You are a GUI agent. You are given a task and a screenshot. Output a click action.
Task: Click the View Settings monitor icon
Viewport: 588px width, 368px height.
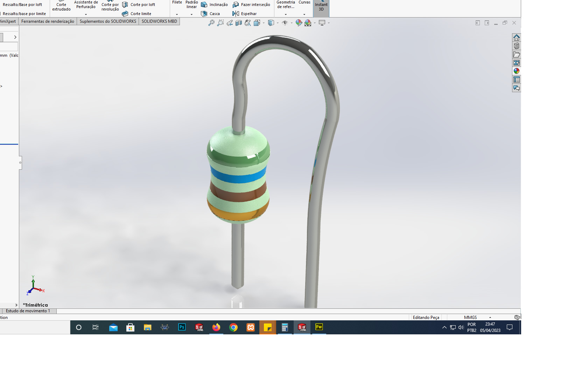tap(322, 23)
